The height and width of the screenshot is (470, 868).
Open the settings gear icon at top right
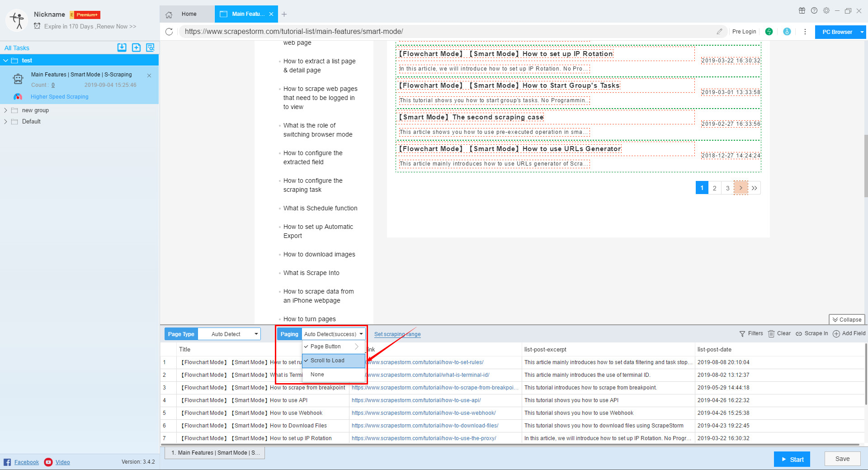tap(826, 10)
